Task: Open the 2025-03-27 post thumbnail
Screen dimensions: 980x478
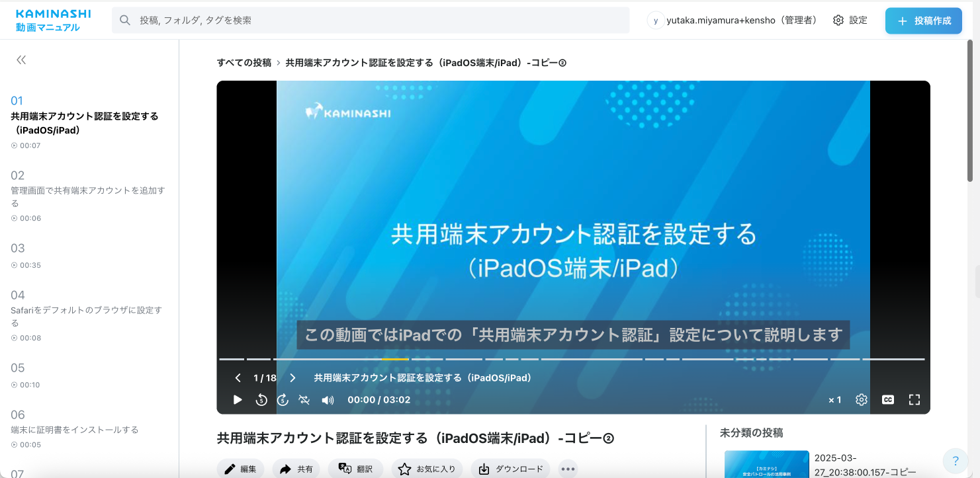Action: click(767, 464)
